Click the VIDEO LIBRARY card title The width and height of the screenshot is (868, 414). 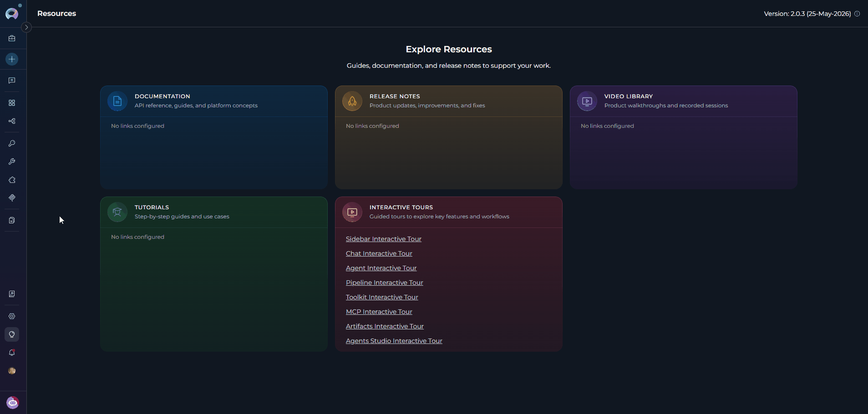[629, 96]
